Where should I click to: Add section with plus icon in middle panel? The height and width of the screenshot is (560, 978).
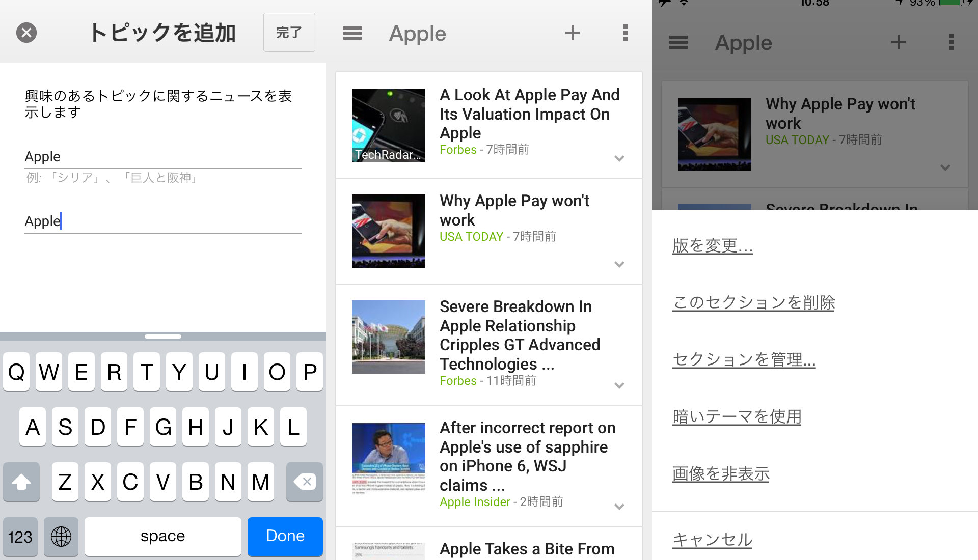point(573,33)
